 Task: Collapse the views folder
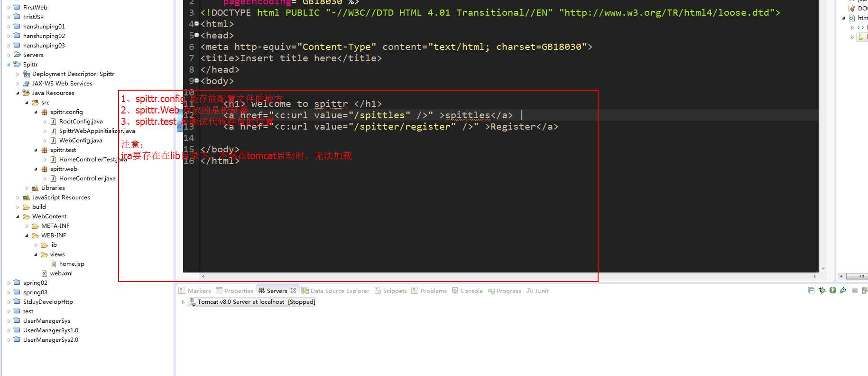point(36,254)
